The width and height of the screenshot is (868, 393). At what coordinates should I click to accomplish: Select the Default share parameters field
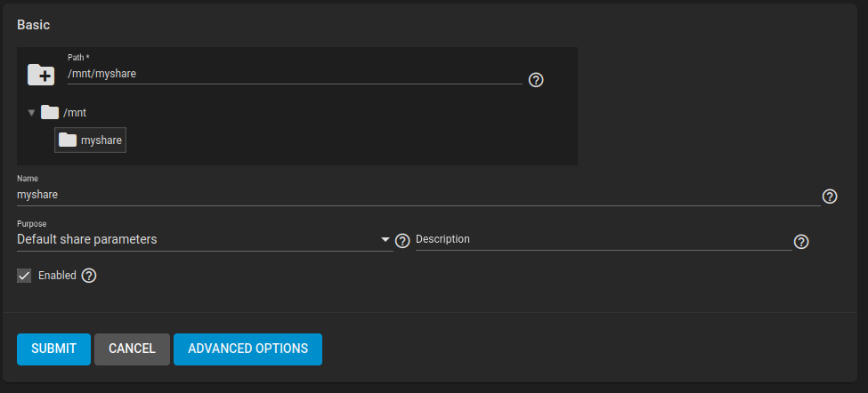point(196,240)
